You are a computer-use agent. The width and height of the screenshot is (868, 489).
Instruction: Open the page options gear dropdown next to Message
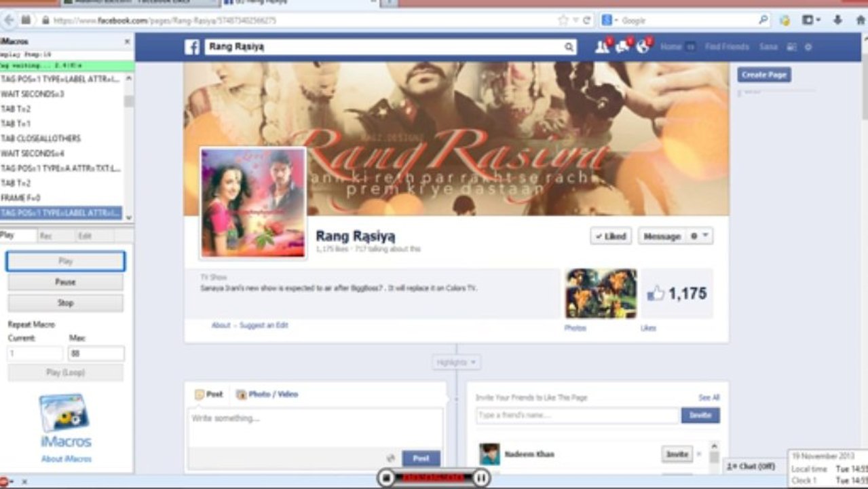coord(699,236)
